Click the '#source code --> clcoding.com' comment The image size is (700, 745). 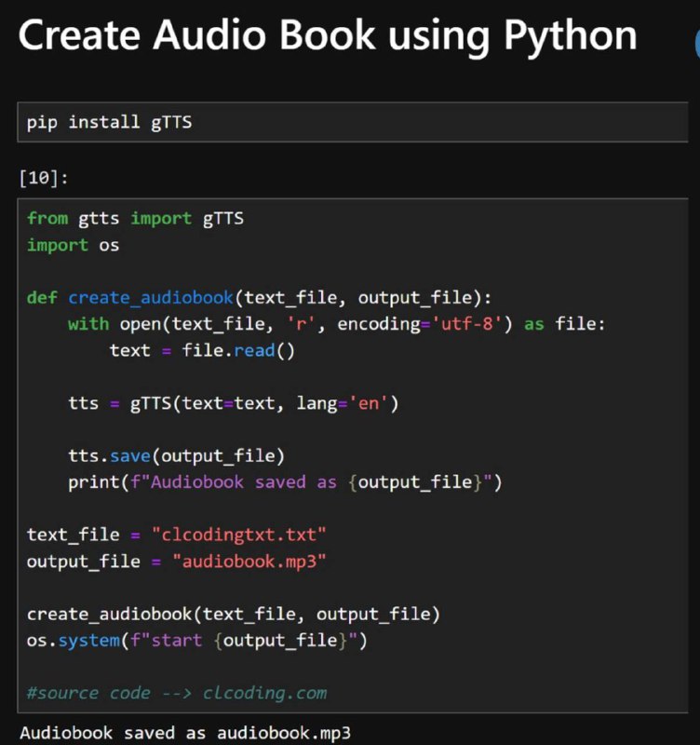(177, 693)
